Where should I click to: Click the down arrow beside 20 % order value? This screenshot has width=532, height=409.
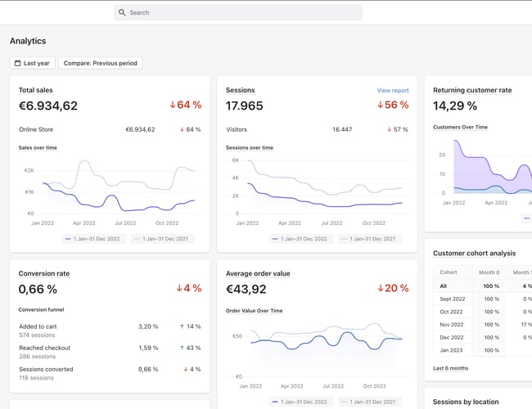click(x=381, y=288)
